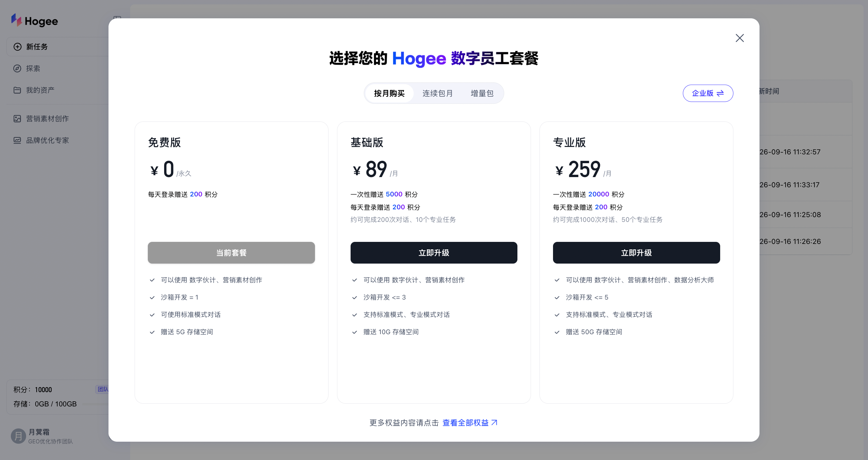This screenshot has width=868, height=460.
Task: Select the 品牌优化专家 chart icon
Action: [x=17, y=140]
